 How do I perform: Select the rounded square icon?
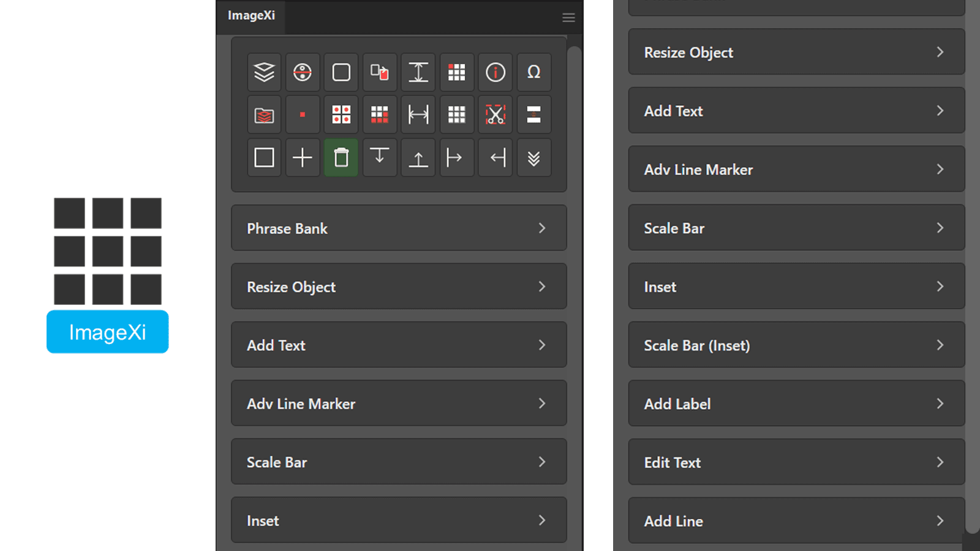pyautogui.click(x=341, y=72)
